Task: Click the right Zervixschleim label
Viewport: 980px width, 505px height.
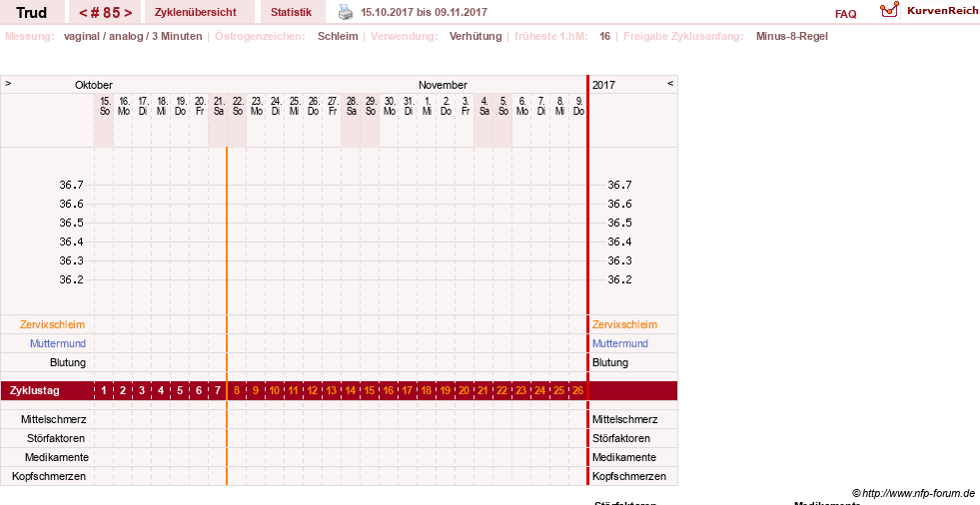Action: pyautogui.click(x=624, y=324)
